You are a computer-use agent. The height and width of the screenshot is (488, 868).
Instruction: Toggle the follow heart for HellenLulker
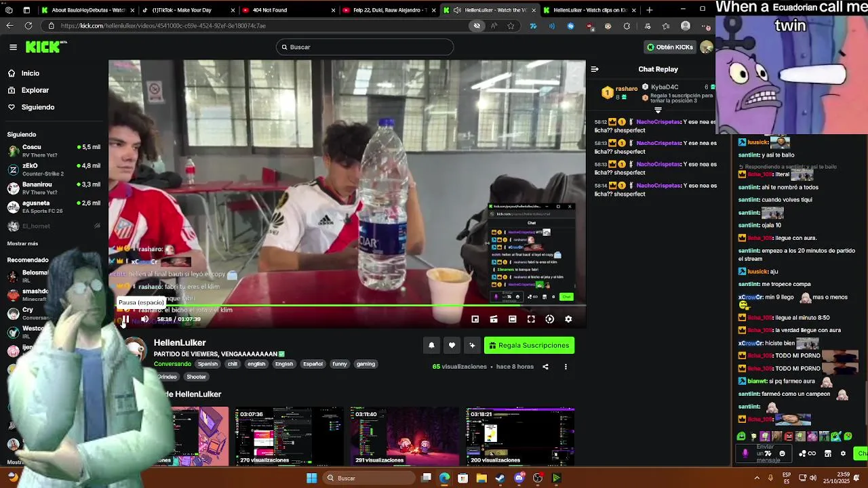point(452,346)
